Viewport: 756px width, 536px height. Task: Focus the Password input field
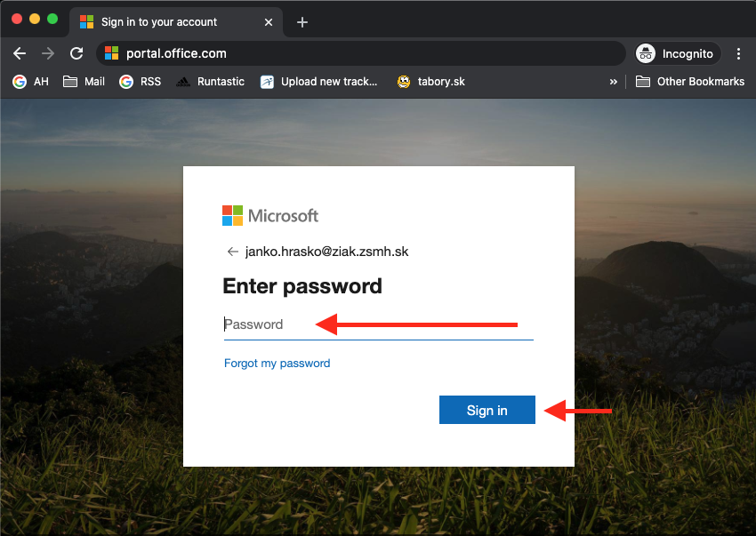pos(378,324)
